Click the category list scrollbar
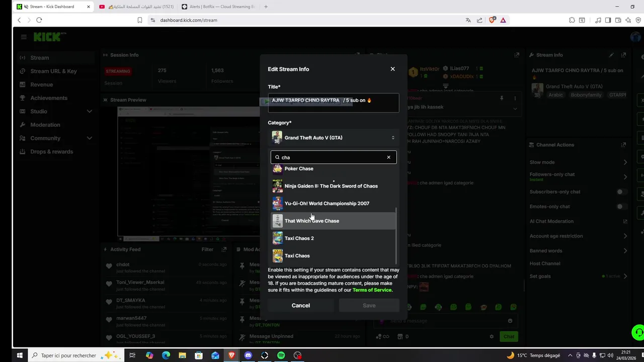 tap(396, 235)
